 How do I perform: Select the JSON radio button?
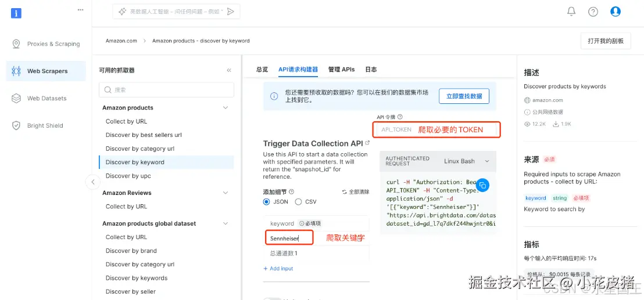click(267, 201)
